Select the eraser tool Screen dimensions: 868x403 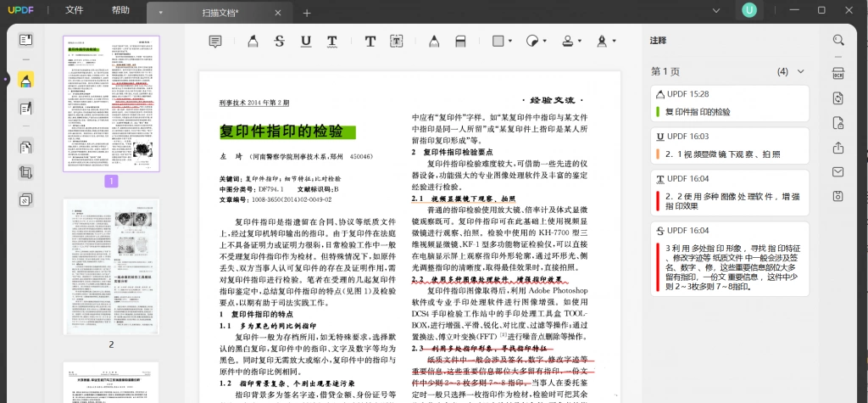coord(460,41)
